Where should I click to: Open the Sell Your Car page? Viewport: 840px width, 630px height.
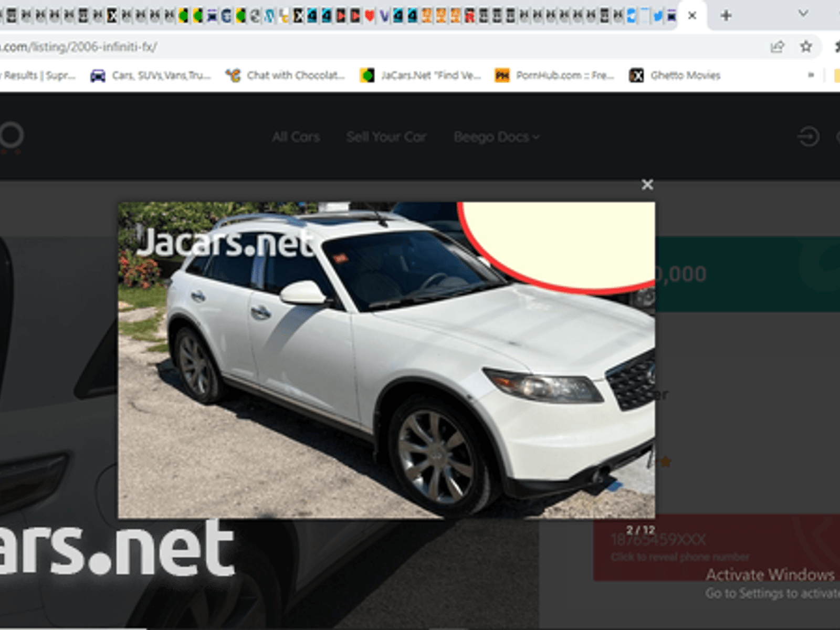[386, 137]
